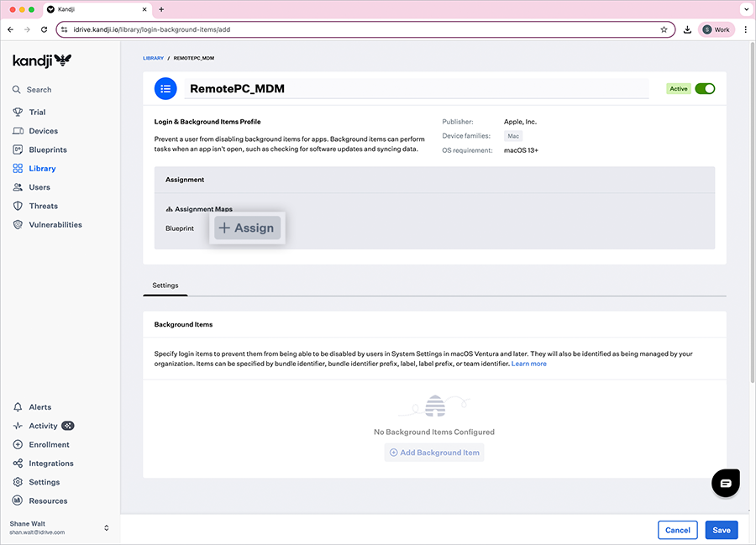Image resolution: width=756 pixels, height=545 pixels.
Task: Click the Assign blueprint button
Action: (x=246, y=228)
